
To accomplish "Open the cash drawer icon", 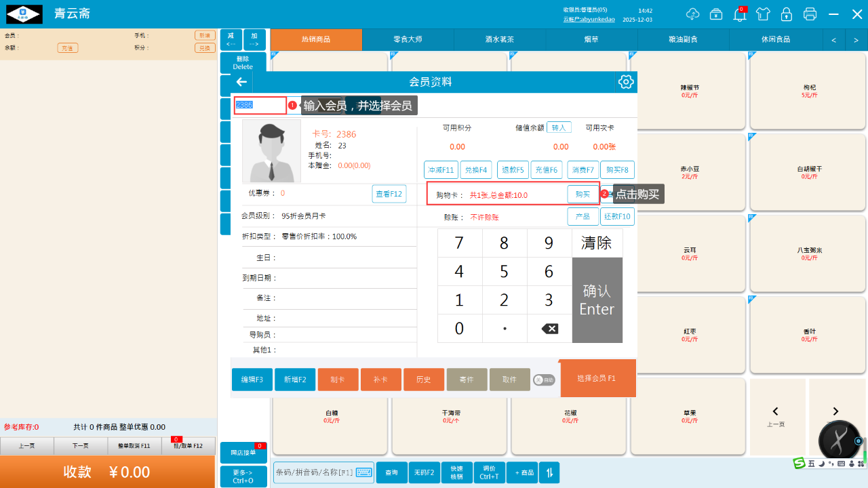I will [x=716, y=14].
